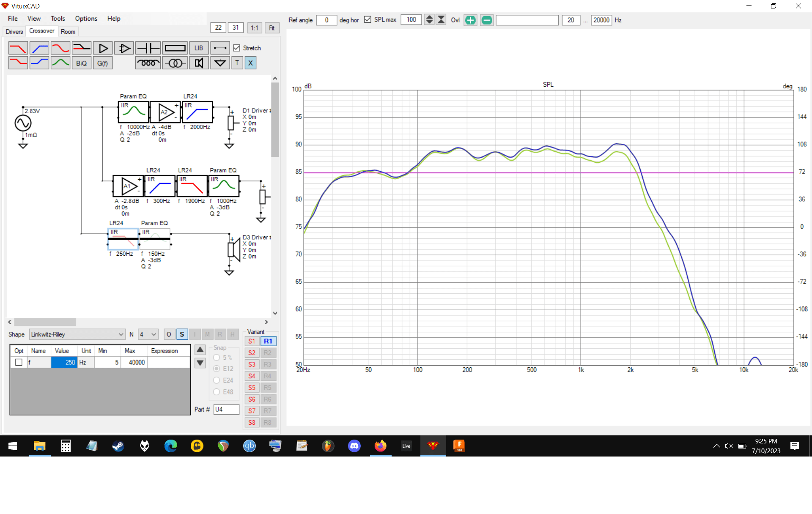Select the LR24 250Hz low-pass block
The image size is (812, 514).
coord(123,239)
